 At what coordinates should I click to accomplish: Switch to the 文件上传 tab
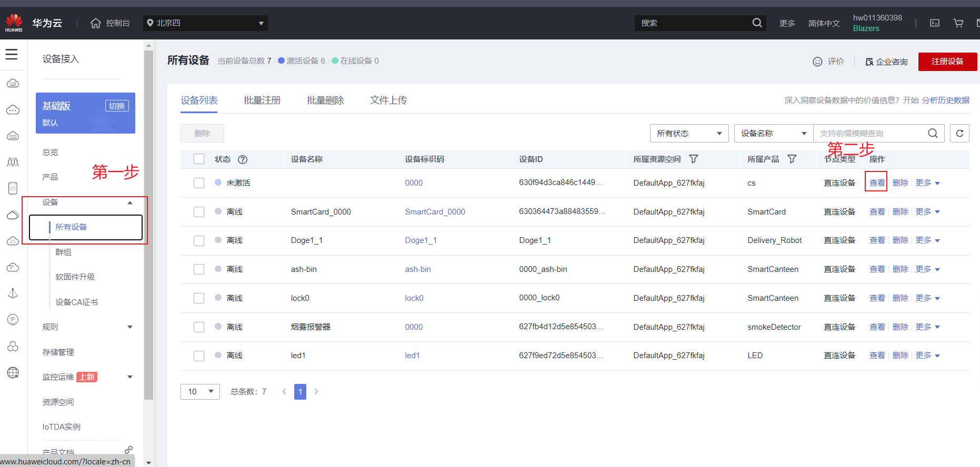388,100
